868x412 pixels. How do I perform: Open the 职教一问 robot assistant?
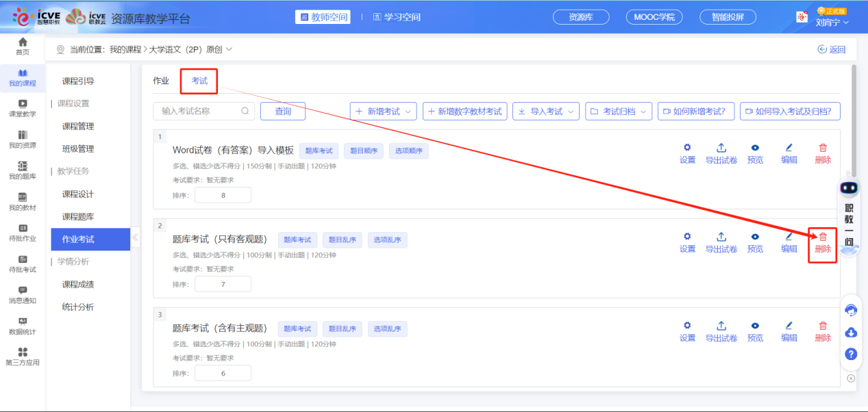point(850,212)
